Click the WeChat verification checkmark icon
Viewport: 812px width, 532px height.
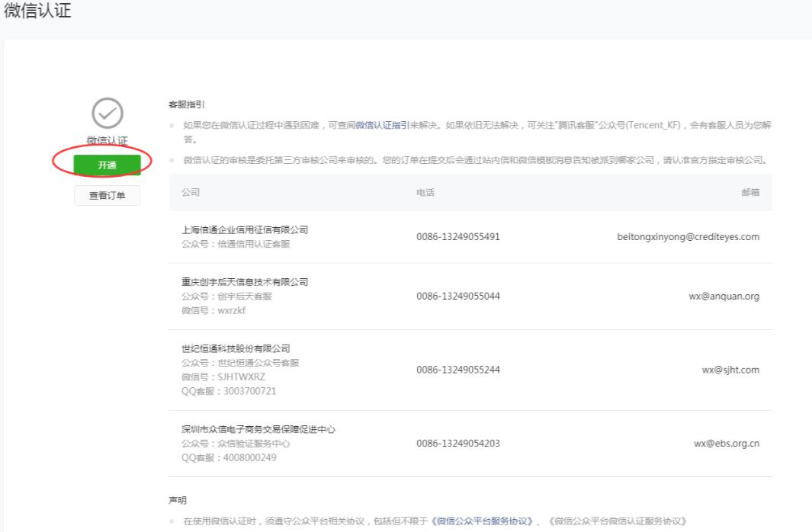[x=108, y=114]
